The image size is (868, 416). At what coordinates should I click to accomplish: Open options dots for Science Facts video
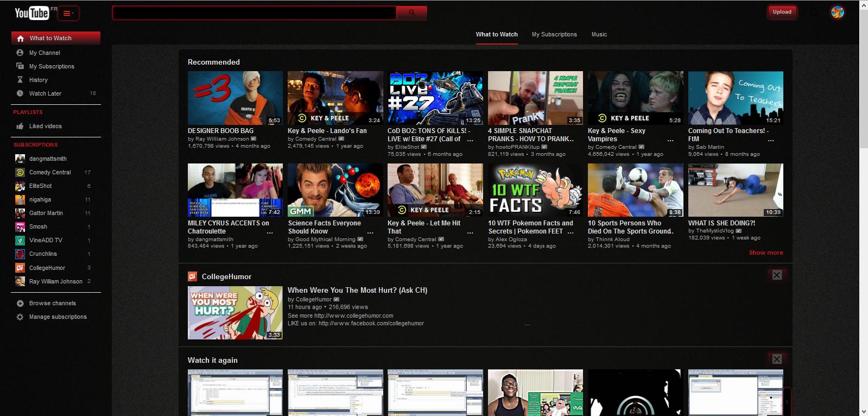(x=370, y=232)
